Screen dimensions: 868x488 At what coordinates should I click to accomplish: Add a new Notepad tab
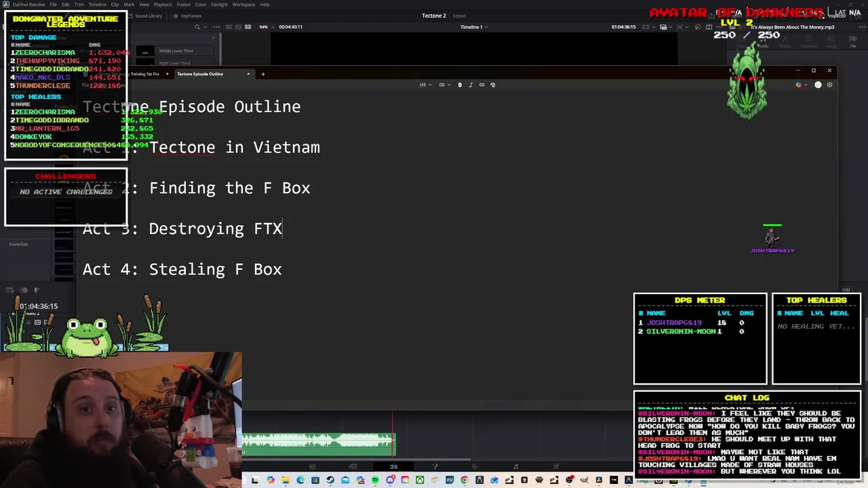click(x=263, y=74)
